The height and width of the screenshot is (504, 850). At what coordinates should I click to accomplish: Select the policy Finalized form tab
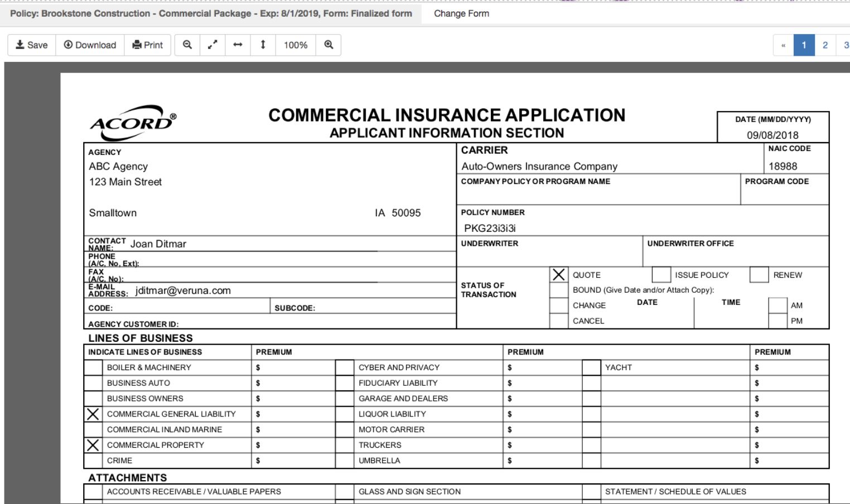point(211,13)
